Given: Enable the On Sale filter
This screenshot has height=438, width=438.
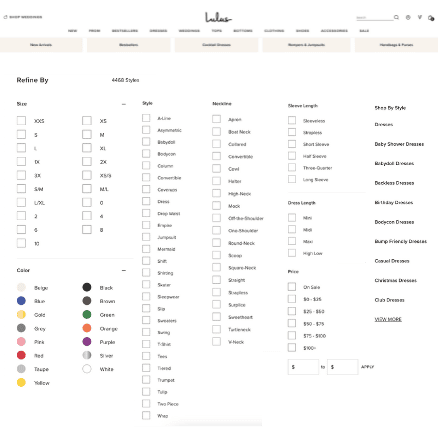Looking at the screenshot, I should (x=292, y=286).
